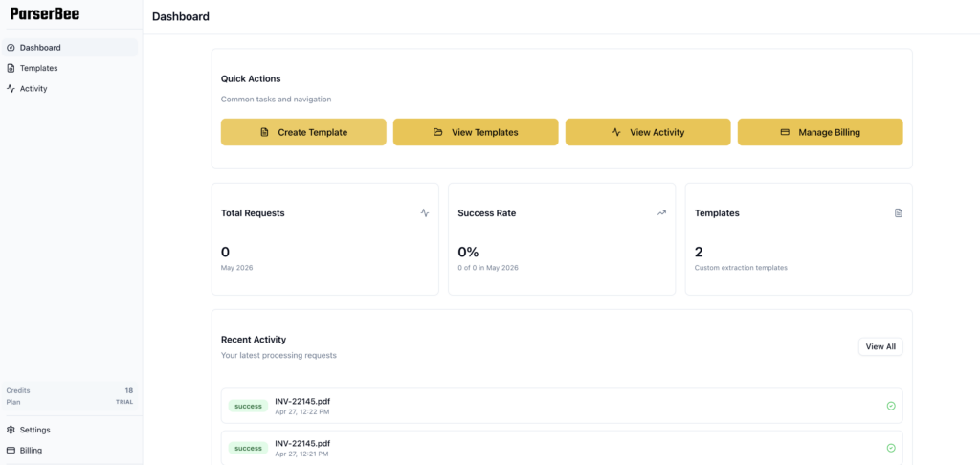
Task: Click the templates count value 2
Action: [x=699, y=252]
